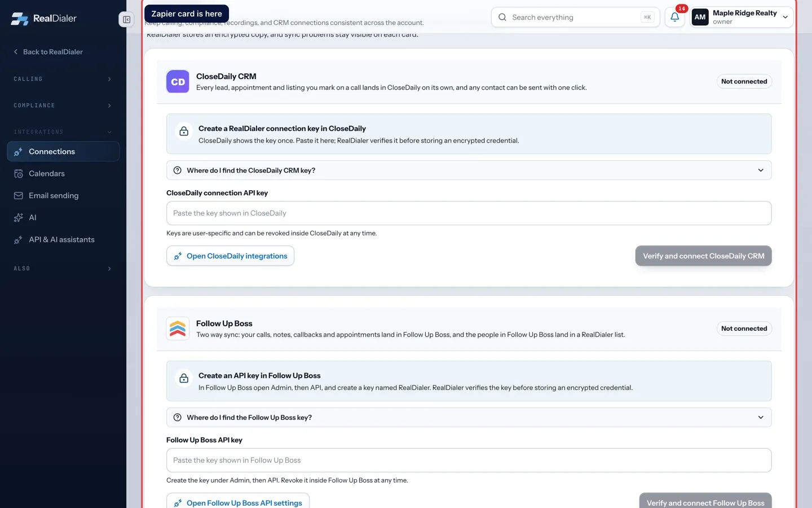812x508 pixels.
Task: Open the Maple Ridge Realty account dropdown
Action: click(742, 17)
